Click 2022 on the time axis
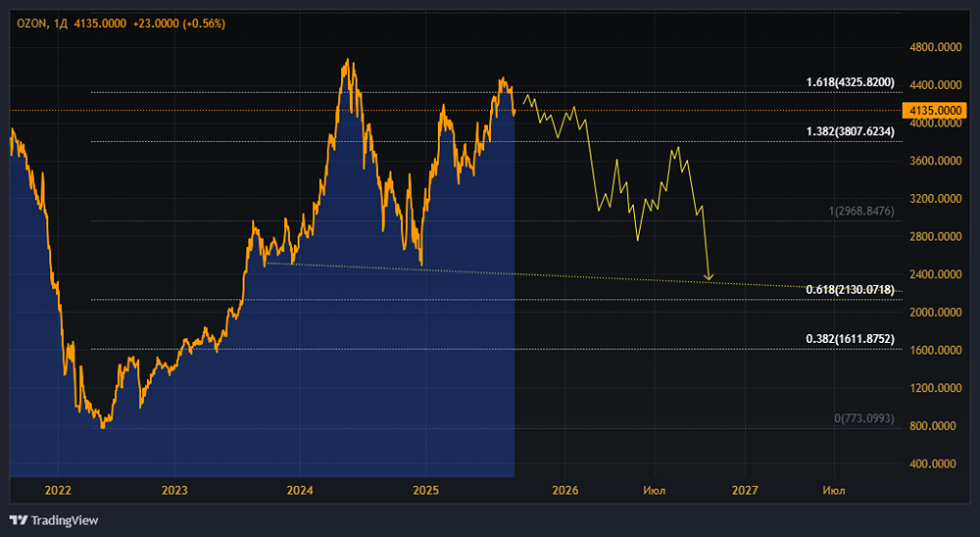The image size is (980, 537). (58, 489)
